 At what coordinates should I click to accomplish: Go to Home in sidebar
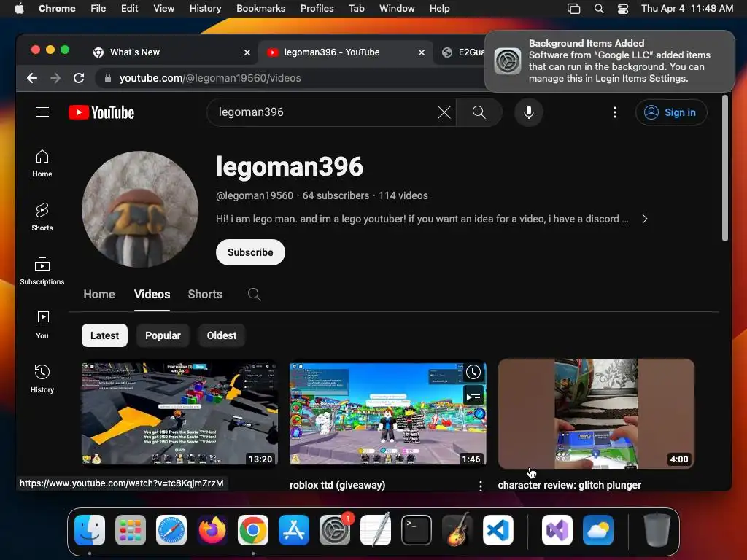[x=42, y=163]
